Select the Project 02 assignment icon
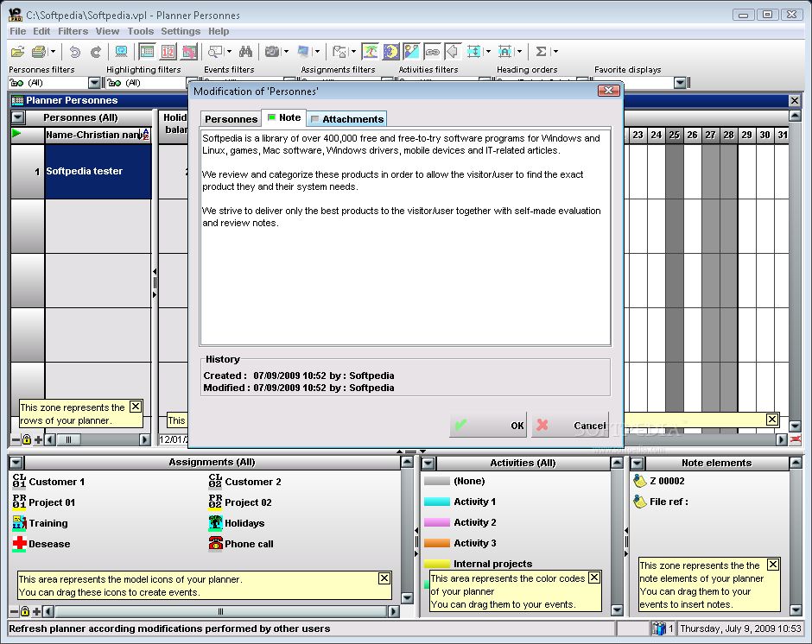812x644 pixels. point(215,502)
